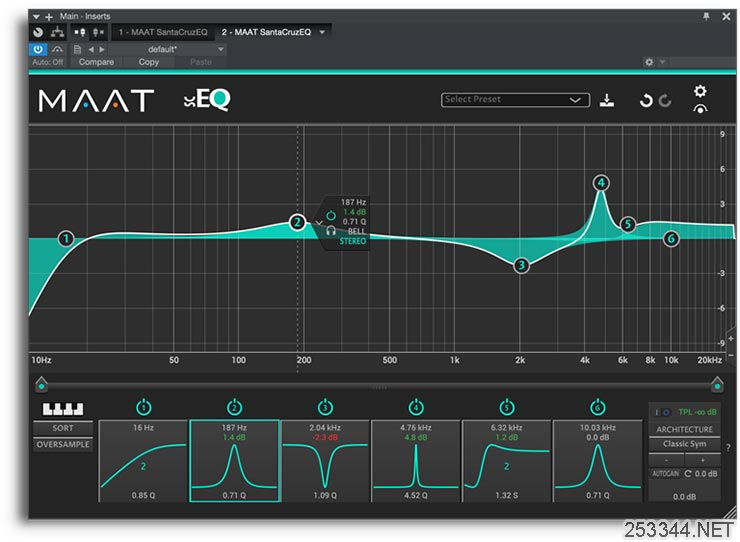Viewport: 740px width, 542px height.
Task: Switch to tab 2 - MAAT SantaCruzEQ
Action: (x=266, y=32)
